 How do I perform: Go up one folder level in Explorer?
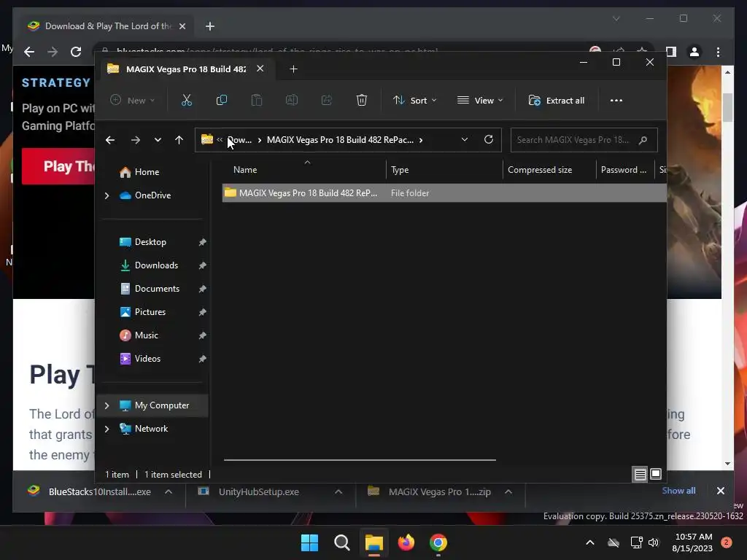(x=179, y=140)
